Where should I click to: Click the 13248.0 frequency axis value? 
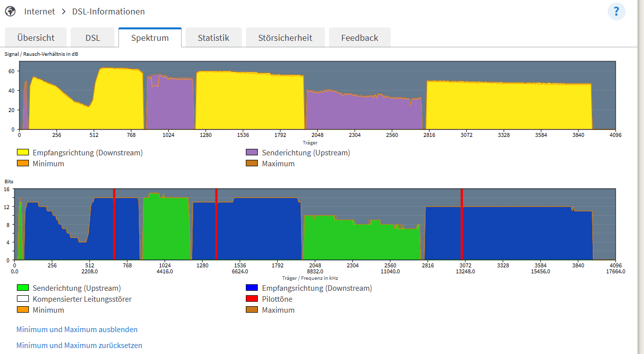[465, 271]
